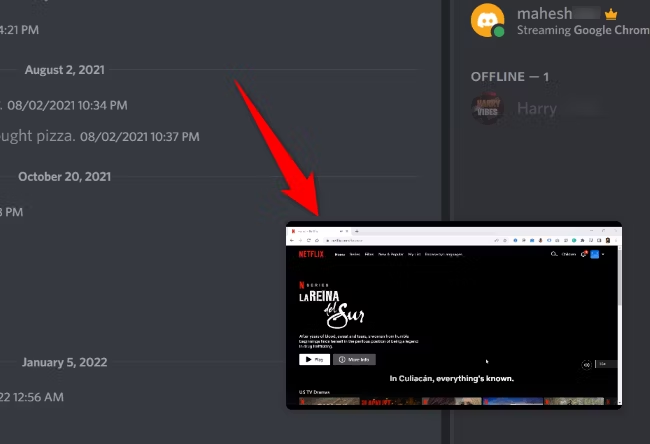650x444 pixels.
Task: Click the More Info button
Action: pyautogui.click(x=355, y=359)
